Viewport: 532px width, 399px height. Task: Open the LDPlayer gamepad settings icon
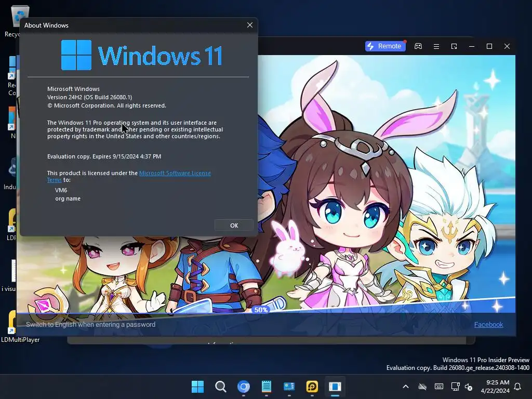pyautogui.click(x=418, y=46)
